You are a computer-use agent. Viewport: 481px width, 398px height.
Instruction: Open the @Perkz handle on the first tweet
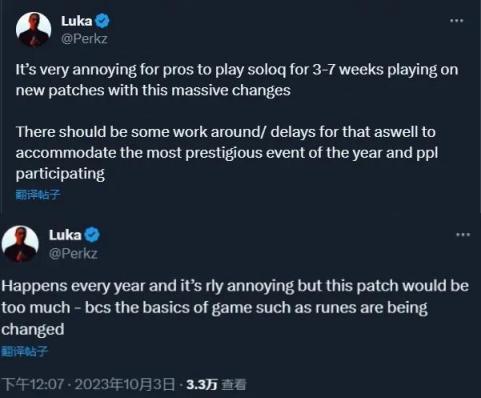(84, 39)
